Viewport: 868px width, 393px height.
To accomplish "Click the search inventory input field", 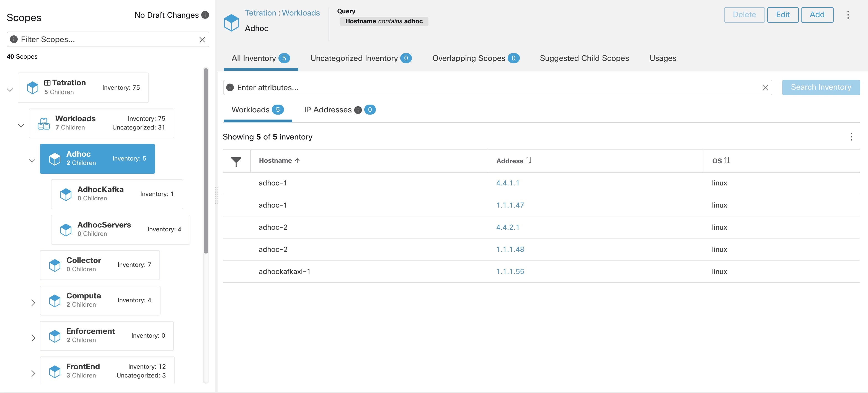I will point(498,87).
